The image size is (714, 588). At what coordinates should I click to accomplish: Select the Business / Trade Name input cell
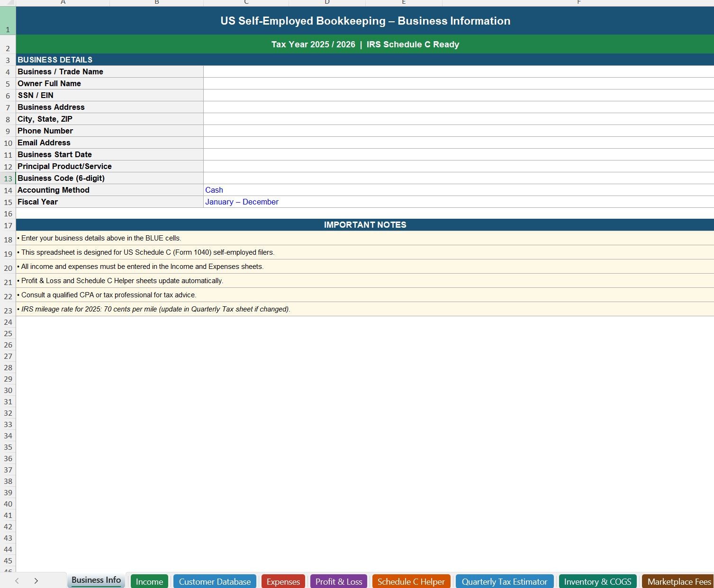coord(459,71)
